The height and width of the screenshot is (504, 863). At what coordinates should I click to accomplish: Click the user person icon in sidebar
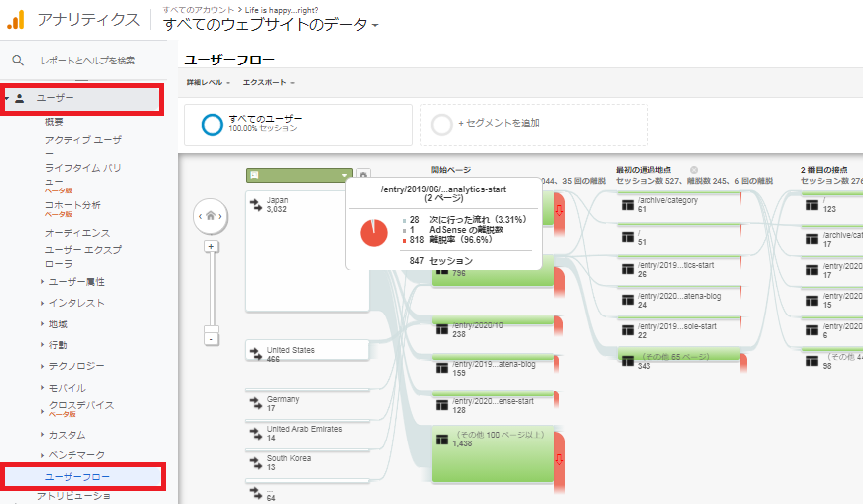tap(20, 98)
